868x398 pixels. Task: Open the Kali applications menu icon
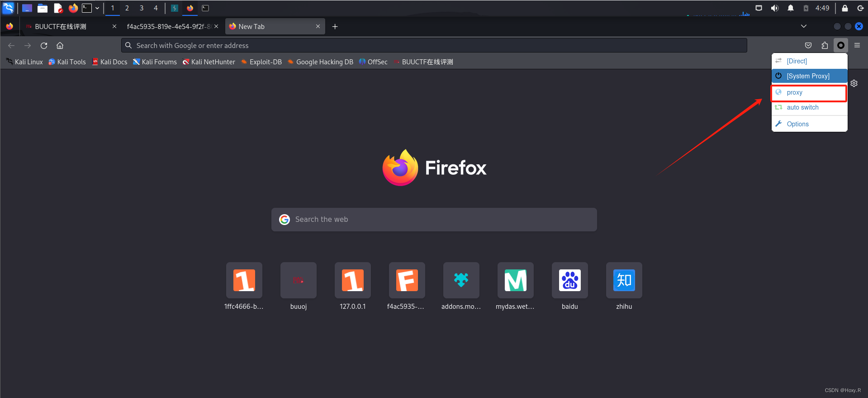8,8
